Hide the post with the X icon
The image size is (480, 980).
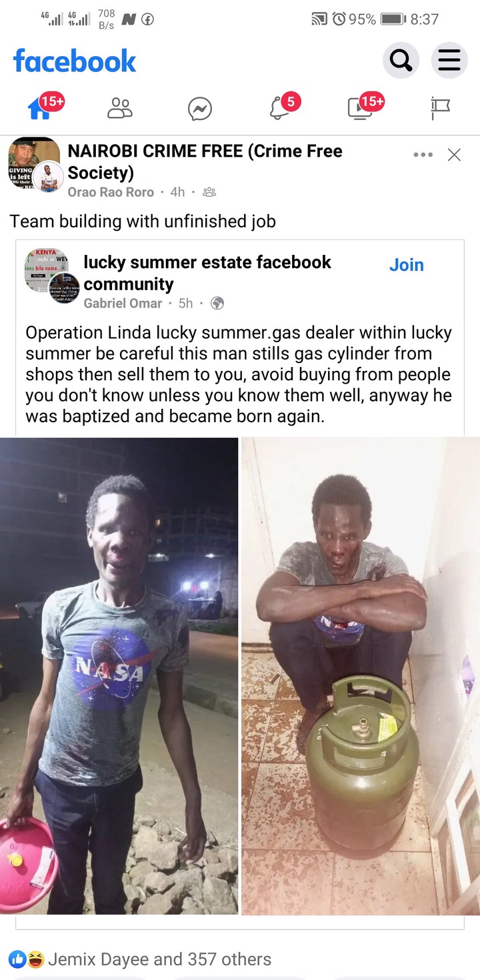[454, 155]
